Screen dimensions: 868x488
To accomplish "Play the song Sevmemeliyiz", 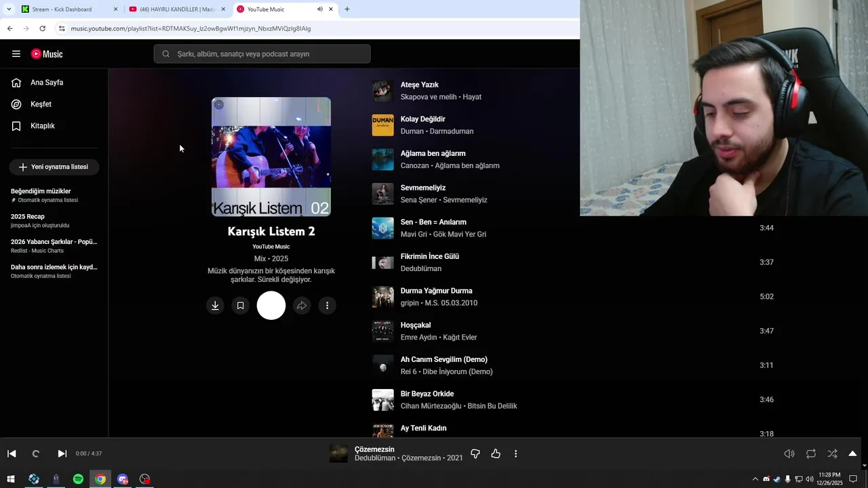I will pyautogui.click(x=423, y=188).
